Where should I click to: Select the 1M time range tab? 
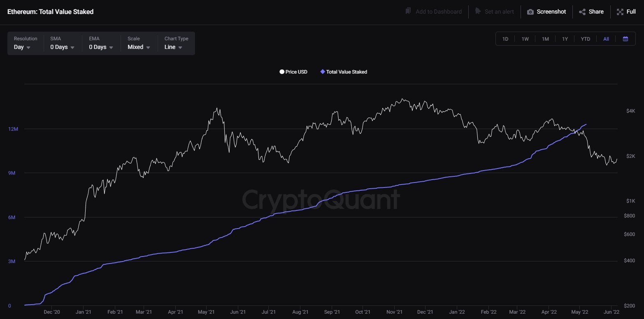[x=545, y=39]
